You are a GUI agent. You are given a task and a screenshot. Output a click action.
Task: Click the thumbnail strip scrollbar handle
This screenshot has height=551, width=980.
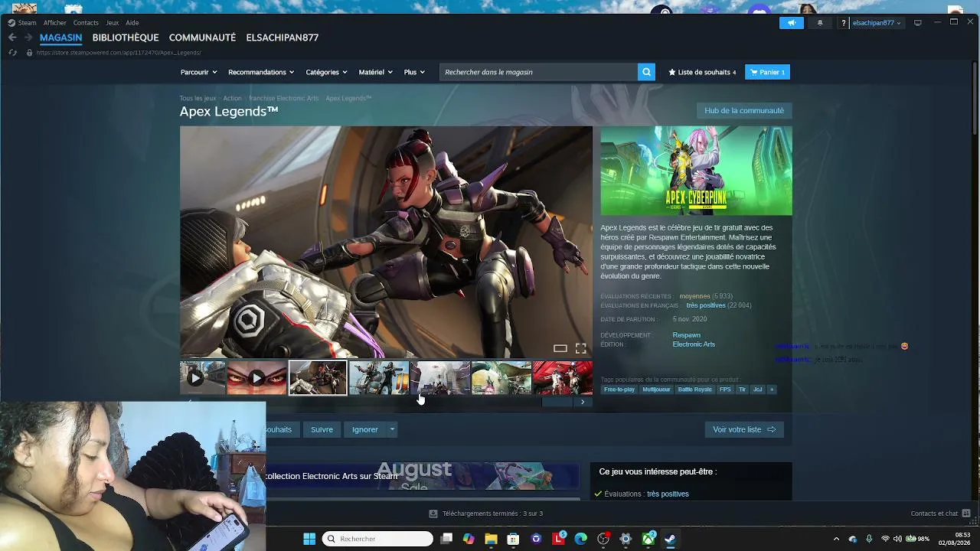click(x=557, y=402)
